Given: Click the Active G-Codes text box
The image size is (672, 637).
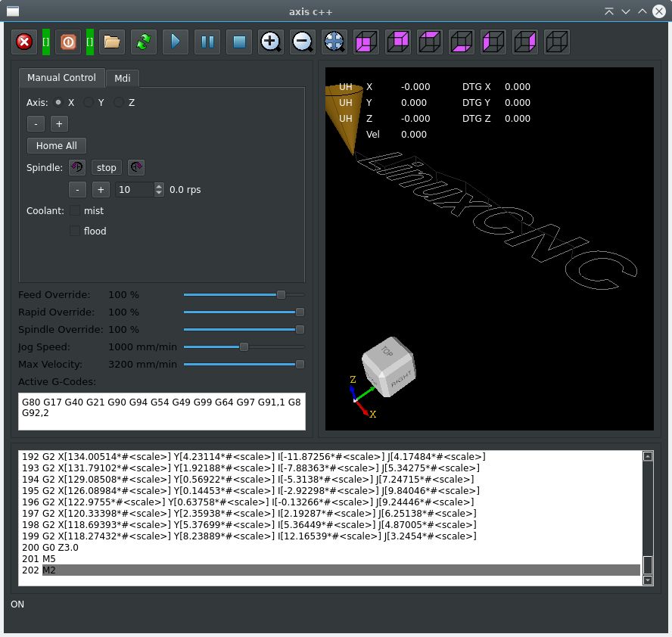Looking at the screenshot, I should (162, 412).
